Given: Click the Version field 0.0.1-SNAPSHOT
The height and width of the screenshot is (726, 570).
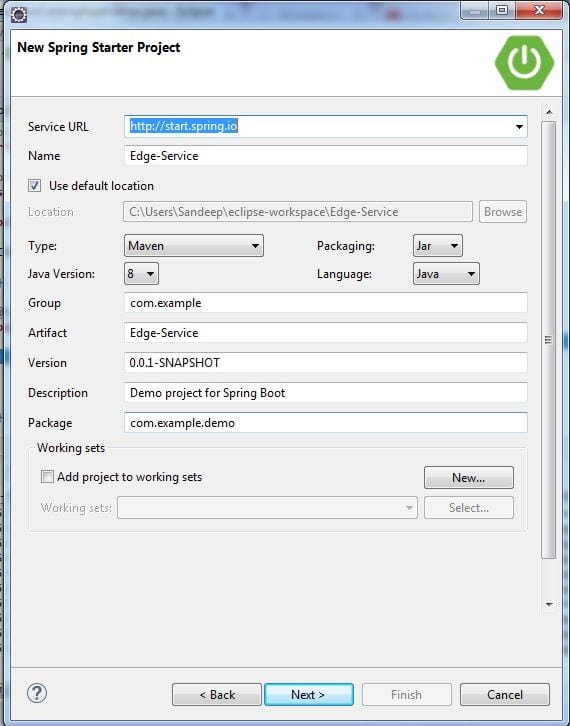Looking at the screenshot, I should [x=326, y=363].
